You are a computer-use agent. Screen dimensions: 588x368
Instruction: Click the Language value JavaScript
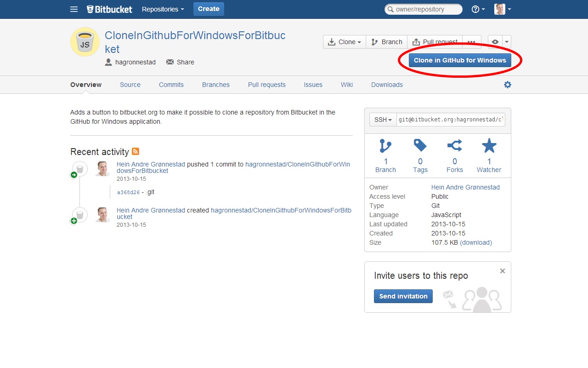click(x=446, y=215)
